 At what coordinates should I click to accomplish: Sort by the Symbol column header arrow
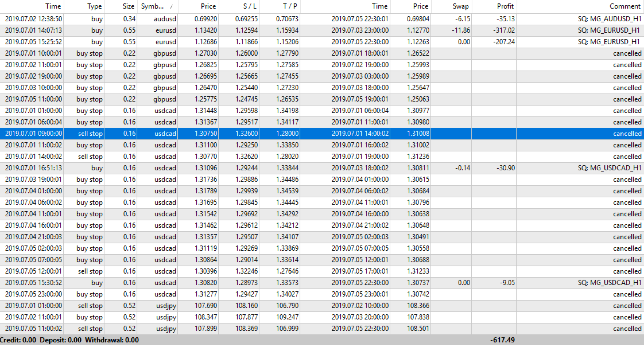coord(172,6)
